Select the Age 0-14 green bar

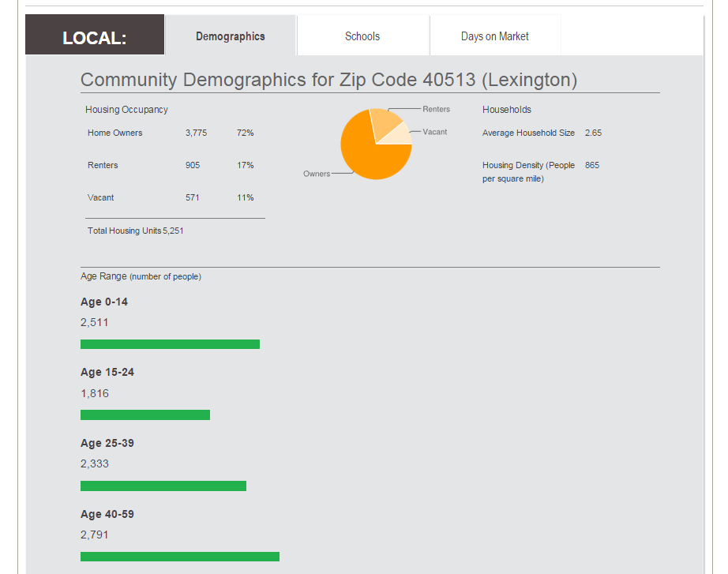click(170, 344)
